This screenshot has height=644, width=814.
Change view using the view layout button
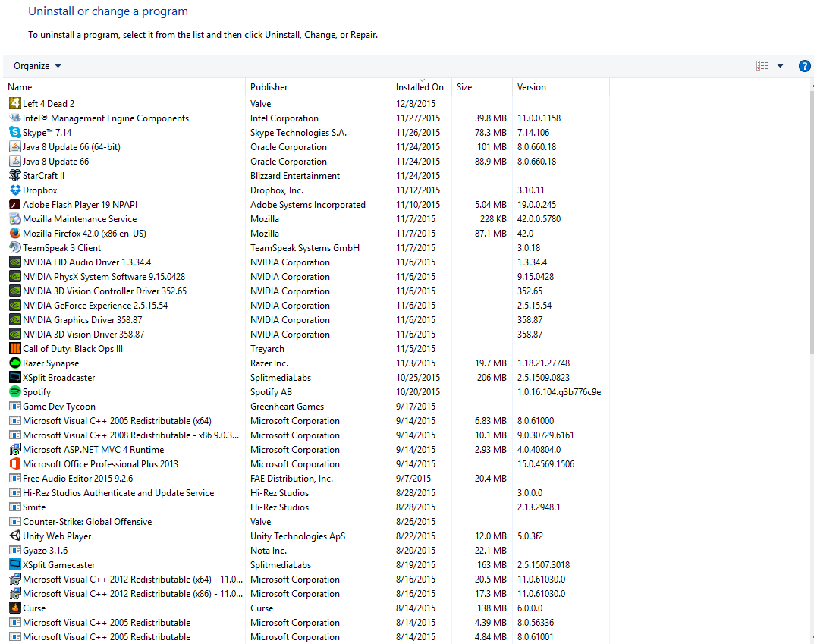click(x=762, y=66)
